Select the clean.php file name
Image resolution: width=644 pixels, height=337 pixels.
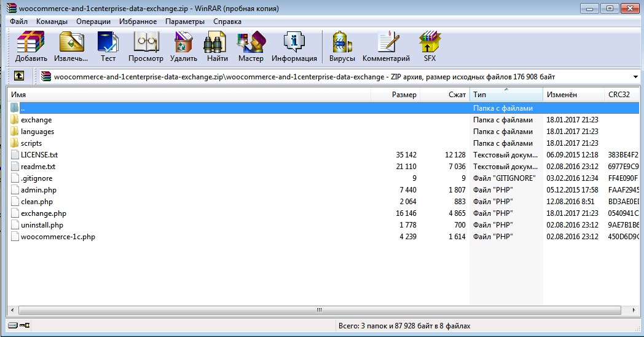[37, 201]
